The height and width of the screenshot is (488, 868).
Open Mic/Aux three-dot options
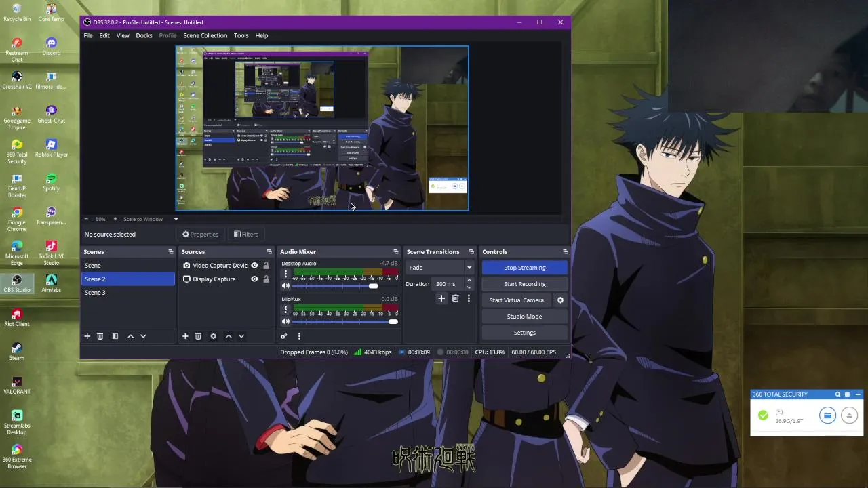coord(285,310)
